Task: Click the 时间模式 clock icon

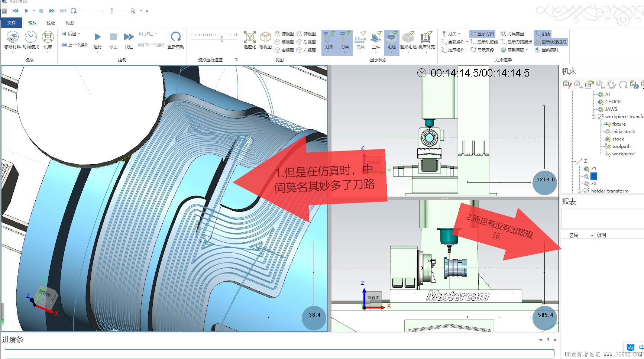Action: pyautogui.click(x=31, y=37)
